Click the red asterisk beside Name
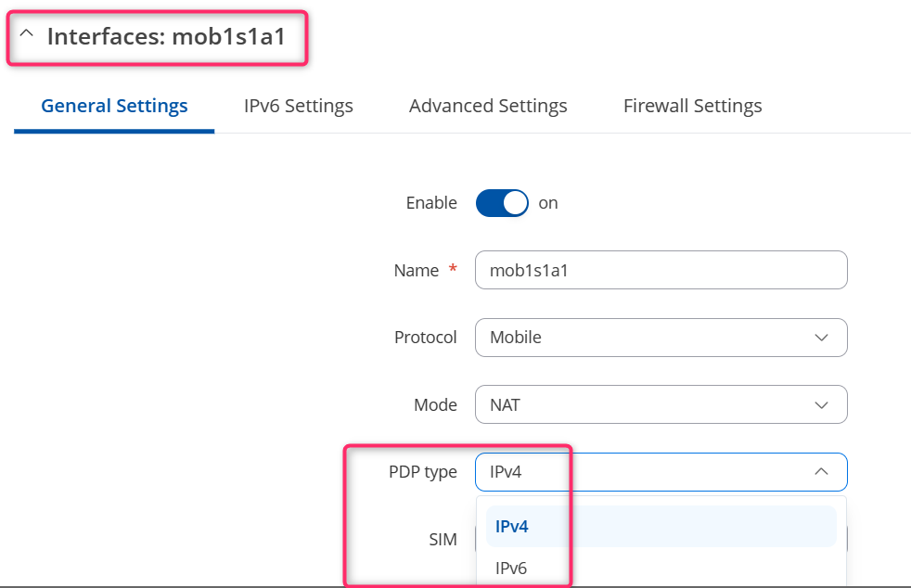Viewport: 911px width, 588px height. [453, 268]
